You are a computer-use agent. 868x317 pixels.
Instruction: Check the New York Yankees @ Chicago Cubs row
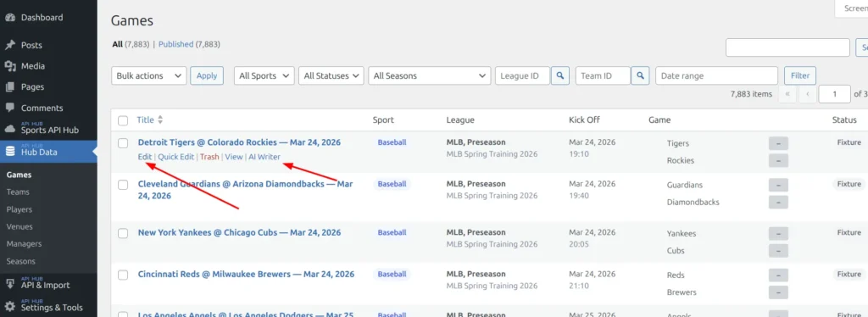pyautogui.click(x=123, y=233)
